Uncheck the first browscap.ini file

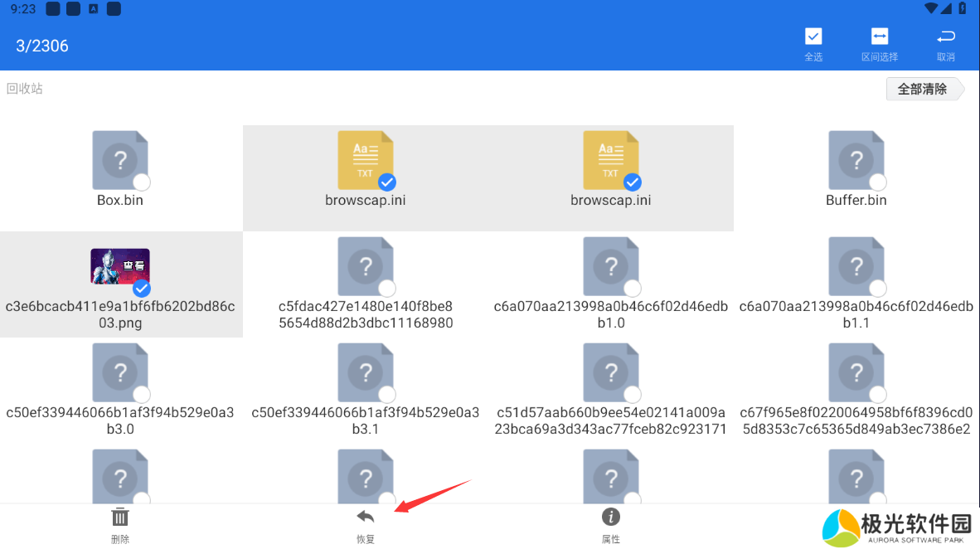[x=386, y=182]
